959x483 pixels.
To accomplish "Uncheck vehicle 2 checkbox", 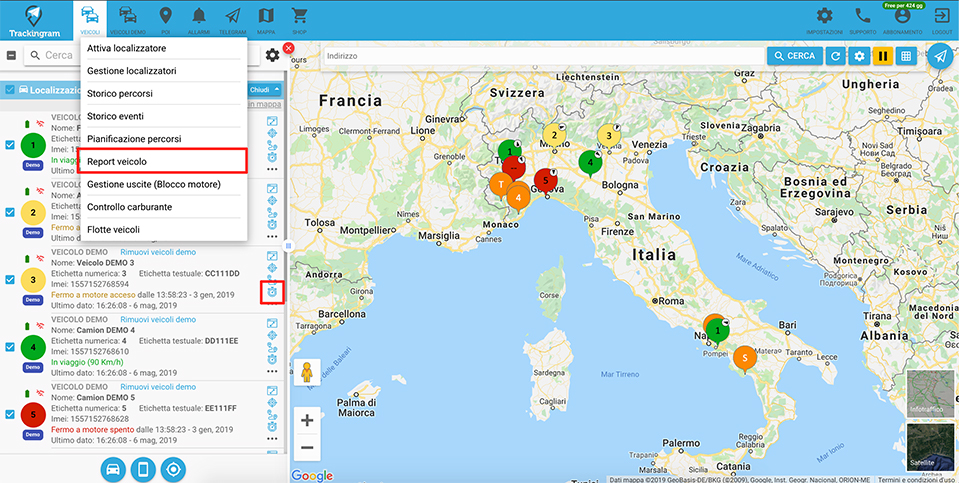I will 10,212.
